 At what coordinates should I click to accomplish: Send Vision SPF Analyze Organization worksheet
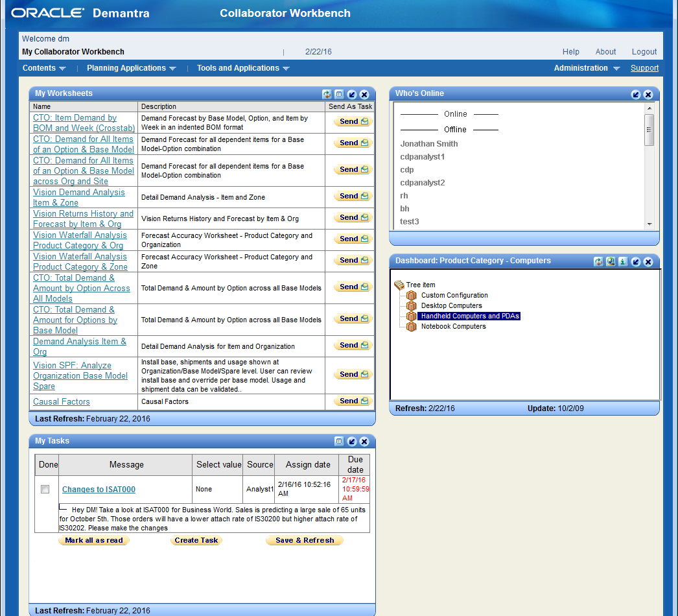[x=353, y=374]
